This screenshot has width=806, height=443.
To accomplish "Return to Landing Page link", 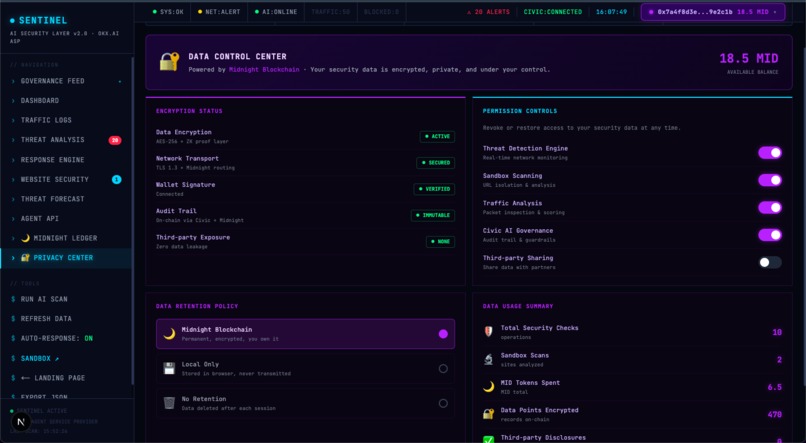I will (x=66, y=378).
